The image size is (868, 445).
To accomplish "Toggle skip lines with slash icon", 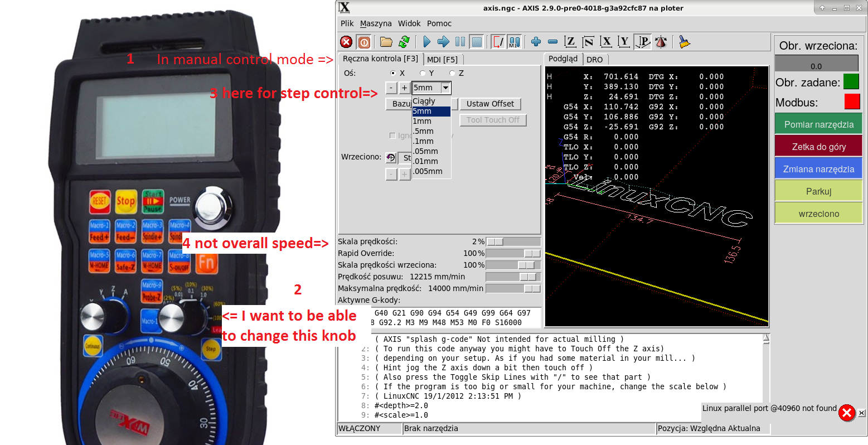I will (x=498, y=42).
